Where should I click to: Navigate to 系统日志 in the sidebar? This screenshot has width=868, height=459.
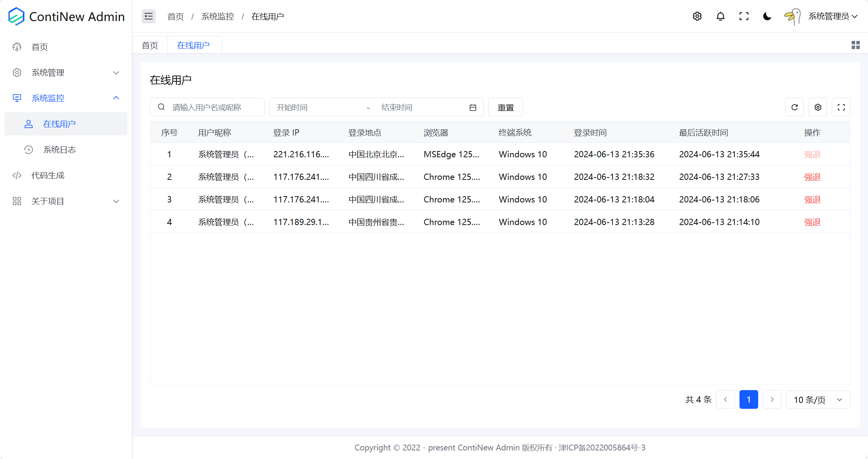click(x=60, y=149)
